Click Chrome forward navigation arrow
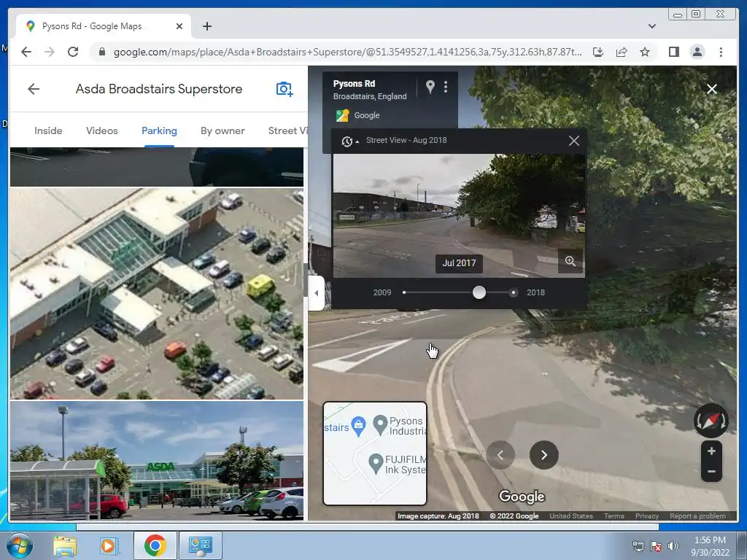 [50, 52]
